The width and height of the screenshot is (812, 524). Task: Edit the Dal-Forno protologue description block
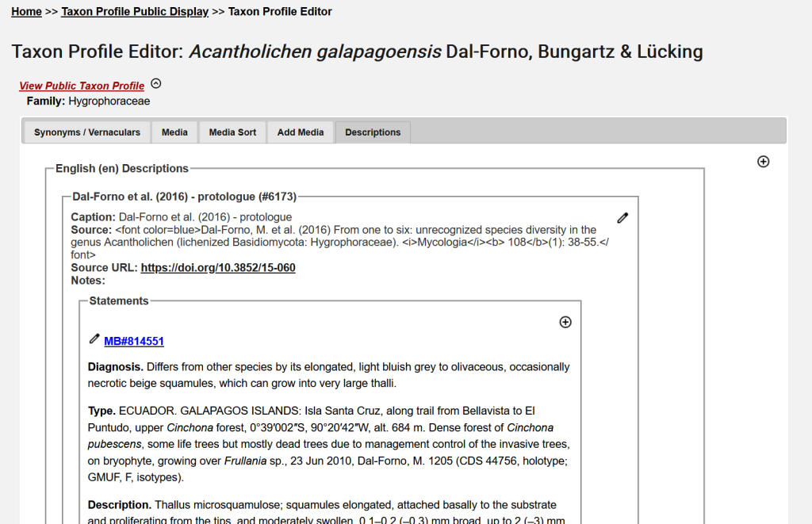[x=622, y=218]
